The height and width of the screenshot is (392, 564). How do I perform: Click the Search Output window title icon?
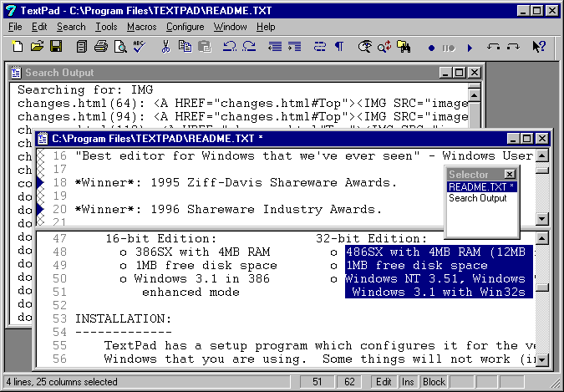click(x=16, y=73)
